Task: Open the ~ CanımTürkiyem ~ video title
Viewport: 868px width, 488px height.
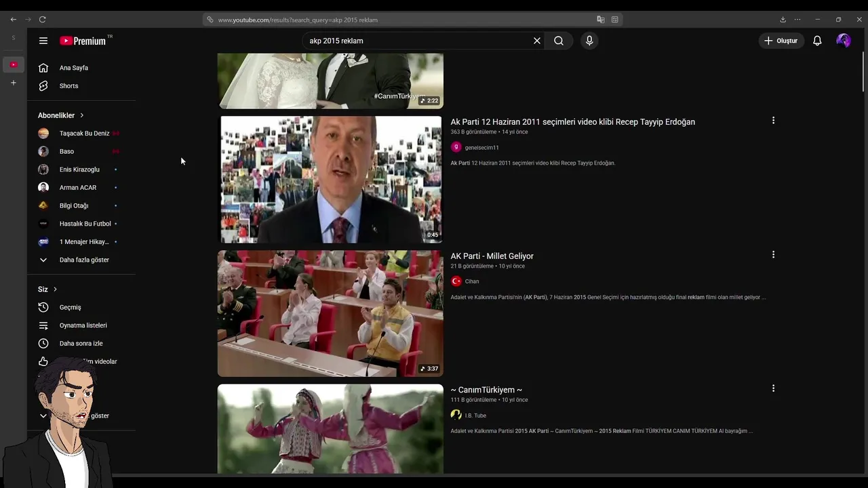Action: (486, 390)
